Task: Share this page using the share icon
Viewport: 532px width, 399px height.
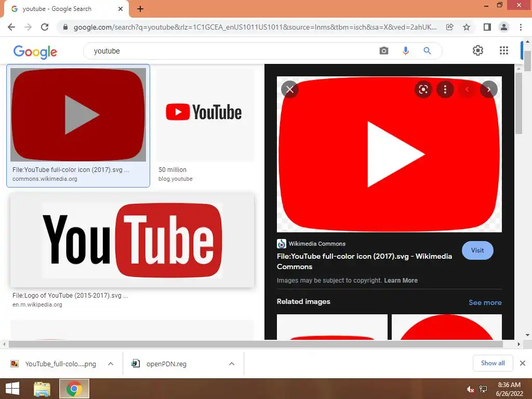Action: tap(449, 27)
